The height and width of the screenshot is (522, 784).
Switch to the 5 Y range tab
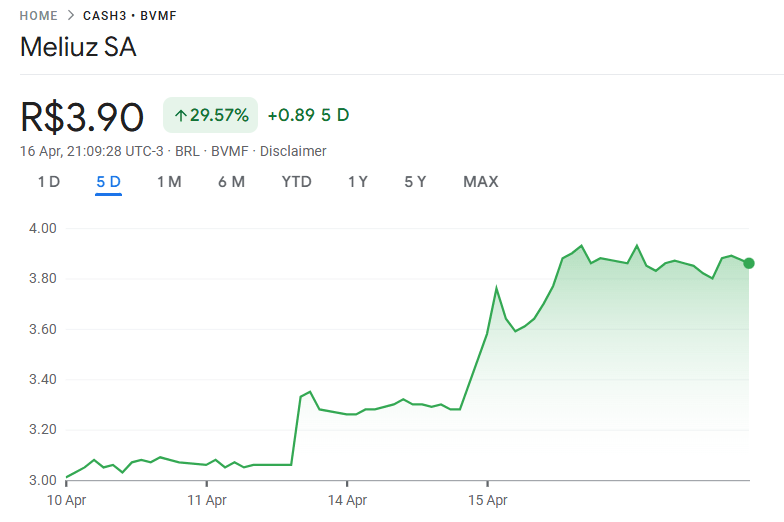click(415, 182)
